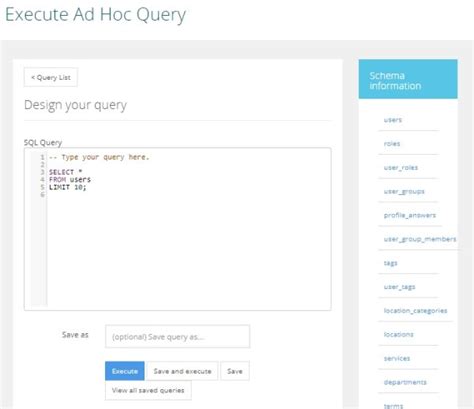Select user_roles in schema list
The image size is (474, 409).
[x=401, y=168]
